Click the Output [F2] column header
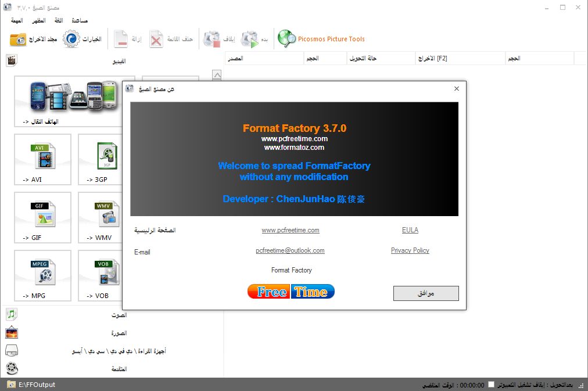 460,58
